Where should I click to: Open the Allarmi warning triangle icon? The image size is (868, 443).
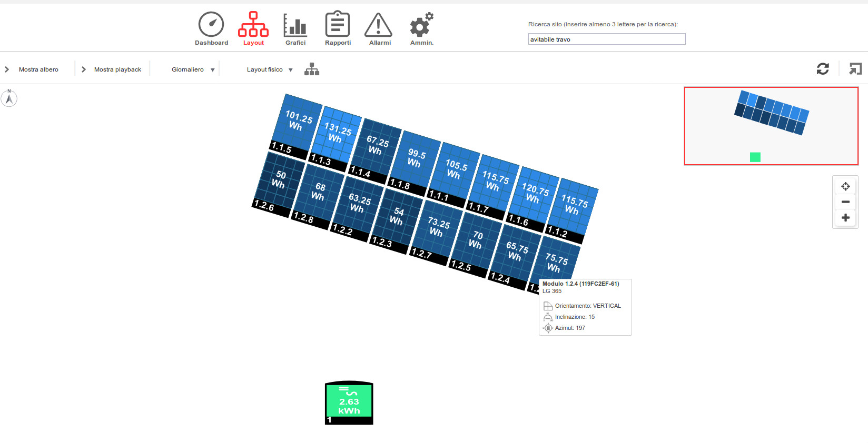pyautogui.click(x=379, y=25)
